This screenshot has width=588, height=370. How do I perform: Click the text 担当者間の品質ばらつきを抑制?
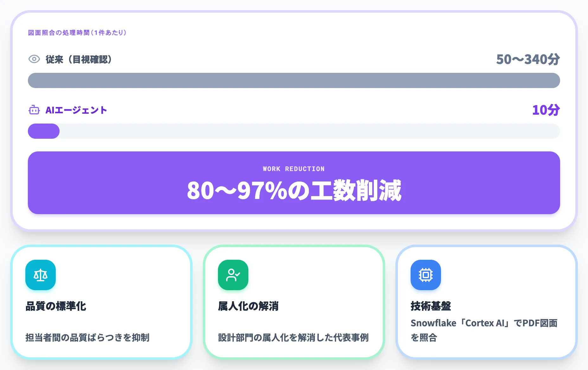point(87,338)
